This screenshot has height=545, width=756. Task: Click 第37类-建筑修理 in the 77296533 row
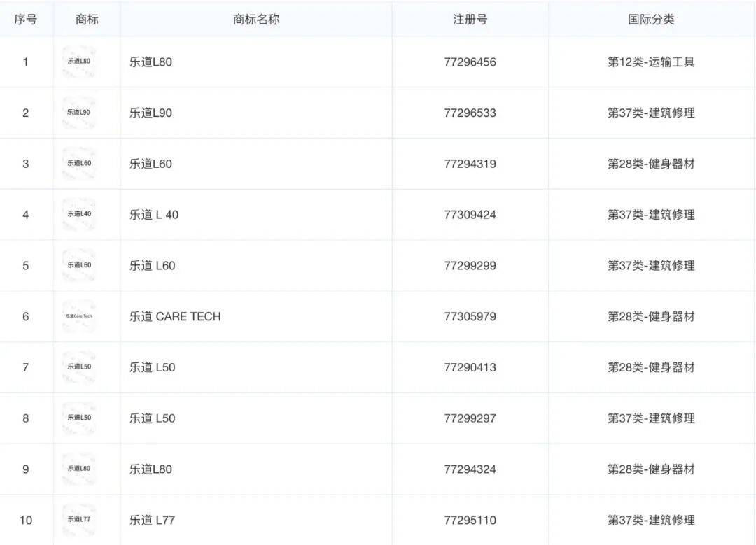tap(651, 113)
